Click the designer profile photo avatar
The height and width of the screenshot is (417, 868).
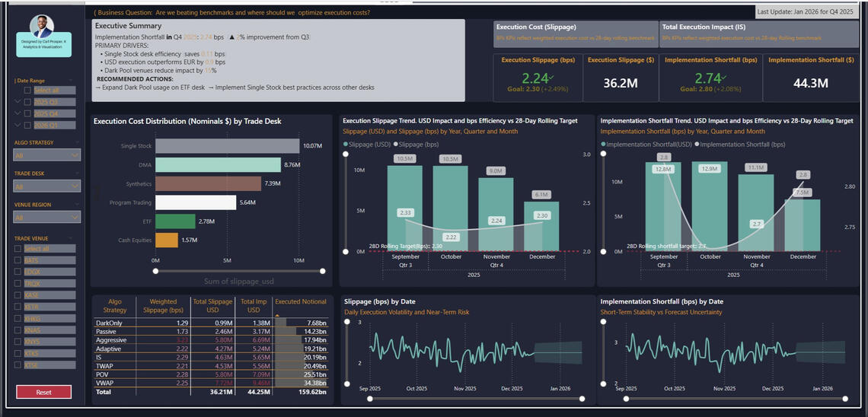[x=43, y=27]
